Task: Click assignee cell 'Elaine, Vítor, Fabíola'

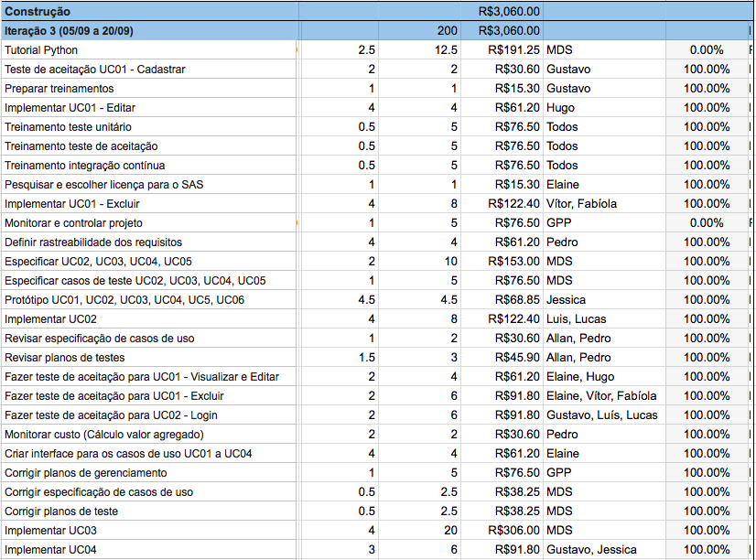Action: click(605, 396)
